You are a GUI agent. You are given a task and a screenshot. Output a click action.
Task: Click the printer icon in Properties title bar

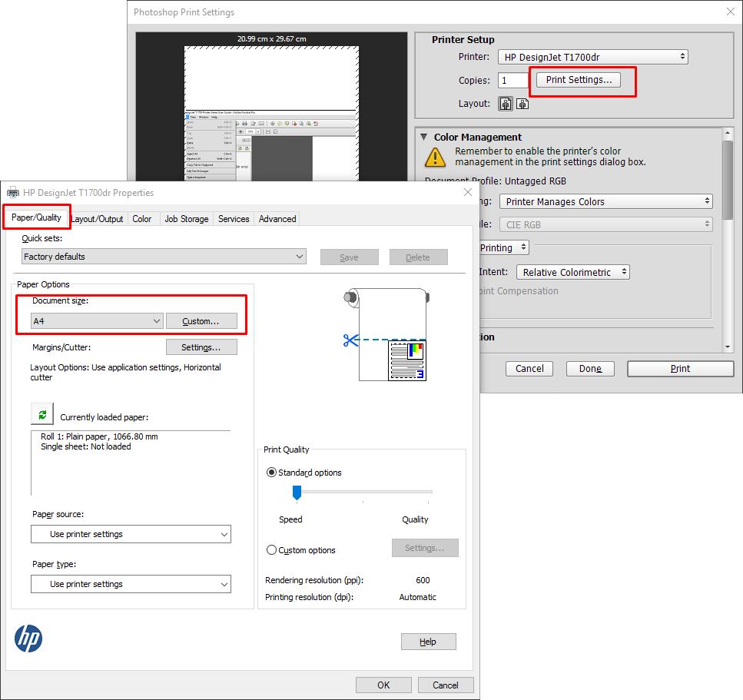[x=13, y=193]
